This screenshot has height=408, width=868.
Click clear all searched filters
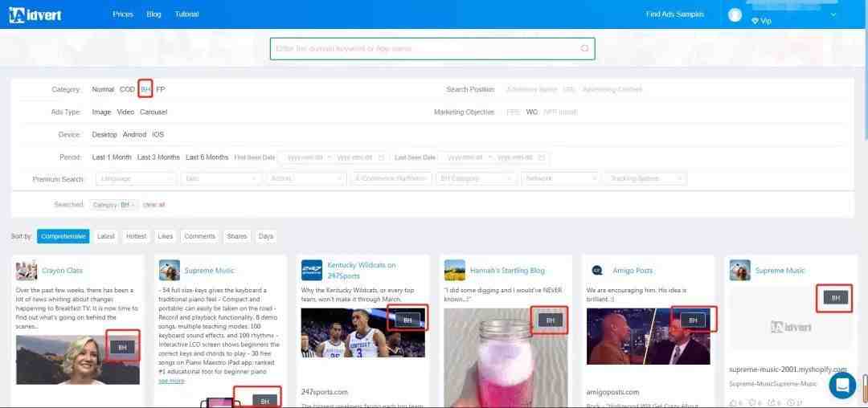coord(154,205)
